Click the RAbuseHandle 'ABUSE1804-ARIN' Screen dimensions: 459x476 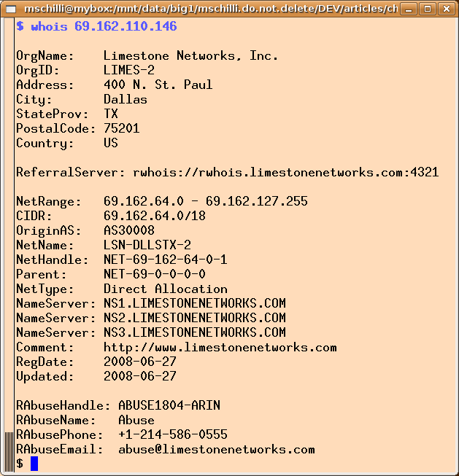pos(169,405)
